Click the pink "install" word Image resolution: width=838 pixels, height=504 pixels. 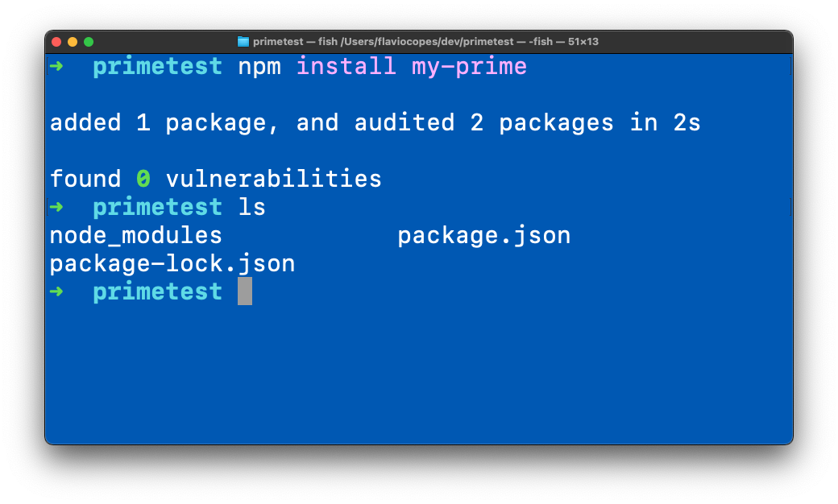(x=346, y=66)
